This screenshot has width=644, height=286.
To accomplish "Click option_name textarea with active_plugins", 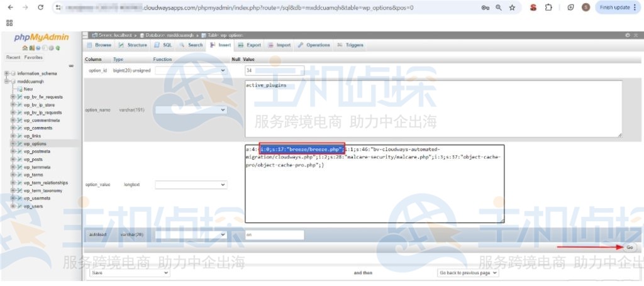I will 433,109.
